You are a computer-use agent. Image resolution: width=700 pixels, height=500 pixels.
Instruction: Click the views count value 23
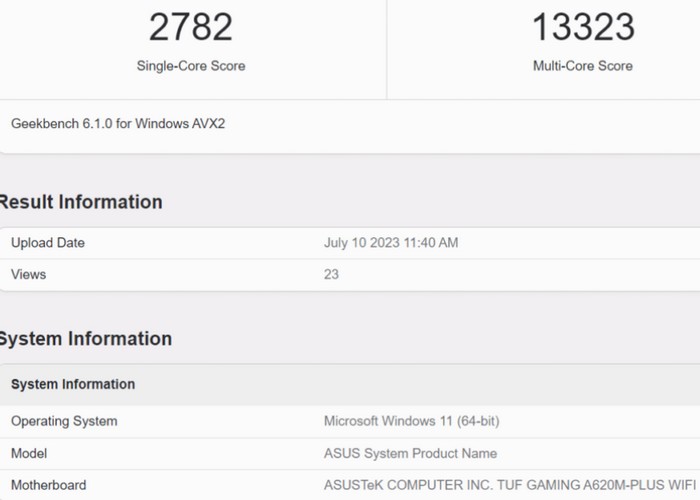[x=331, y=274]
